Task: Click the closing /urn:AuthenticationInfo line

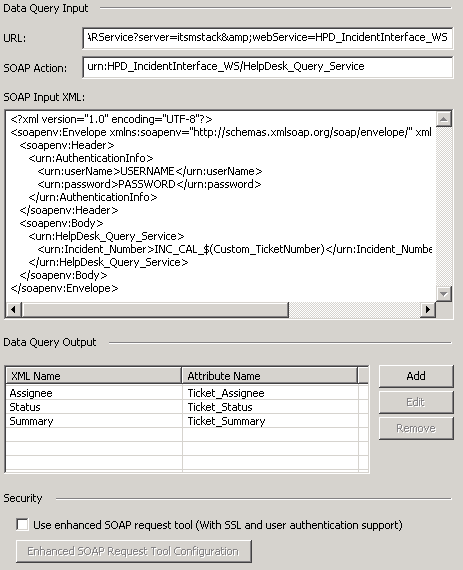Action: tap(93, 197)
